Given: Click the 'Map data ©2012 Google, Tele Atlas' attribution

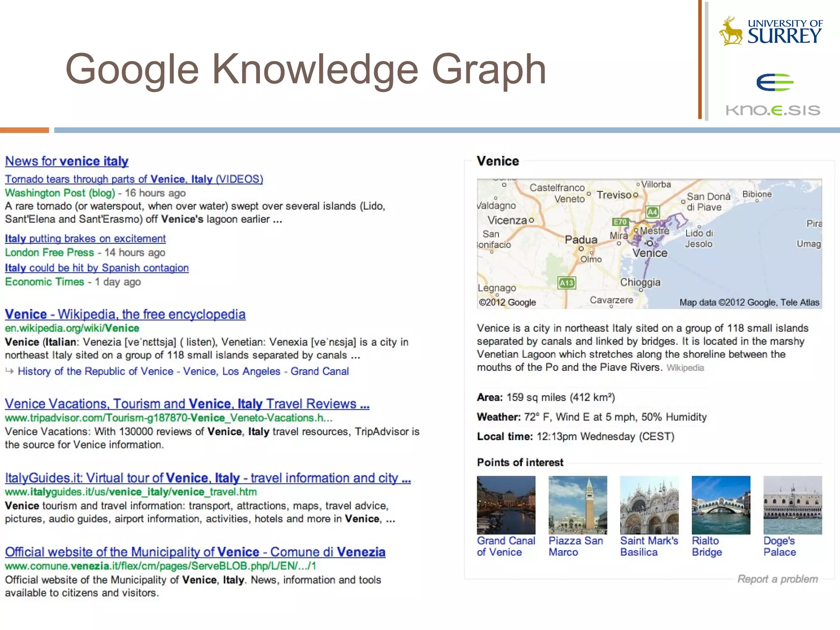Looking at the screenshot, I should click(749, 303).
